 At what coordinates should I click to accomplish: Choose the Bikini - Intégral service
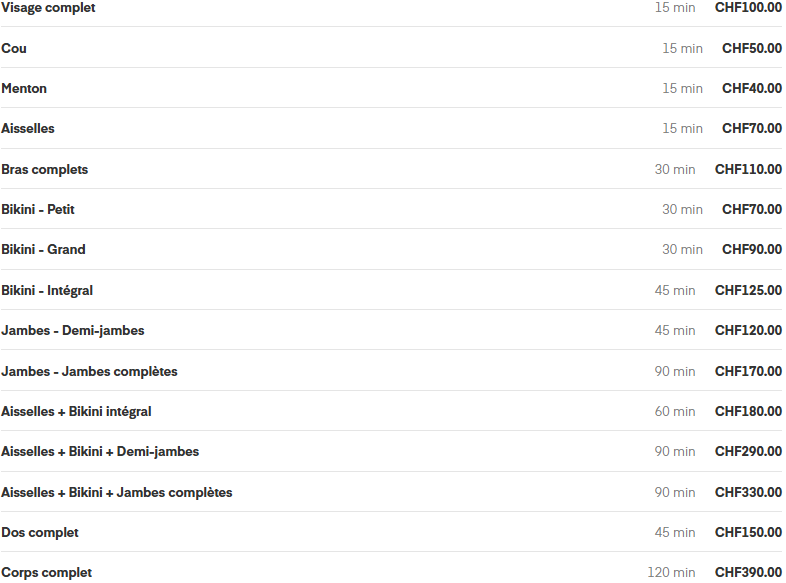coord(47,291)
